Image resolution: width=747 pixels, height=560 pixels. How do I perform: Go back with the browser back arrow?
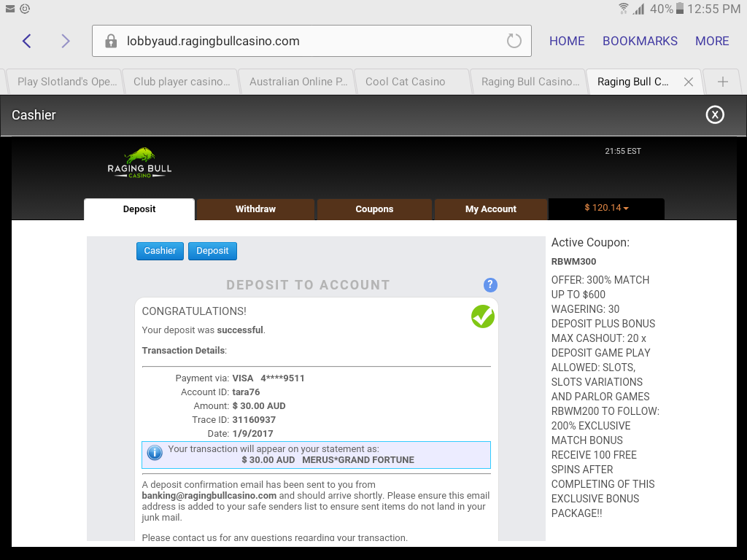pyautogui.click(x=27, y=41)
